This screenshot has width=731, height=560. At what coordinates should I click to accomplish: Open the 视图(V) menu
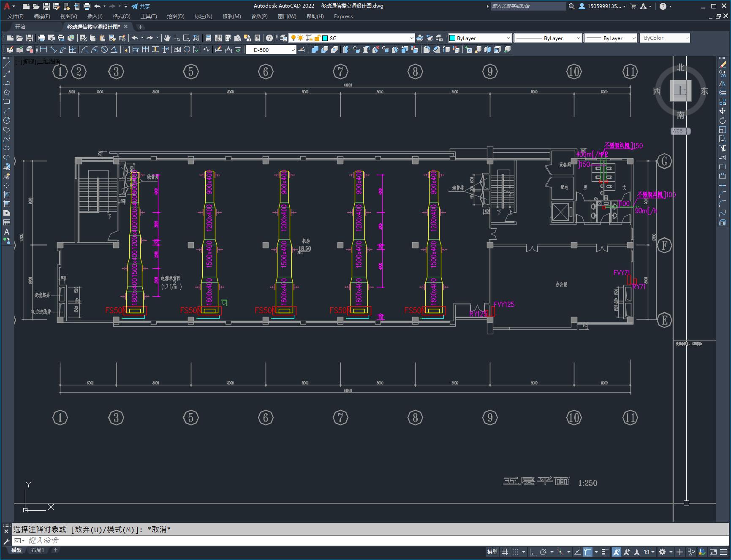tap(68, 16)
